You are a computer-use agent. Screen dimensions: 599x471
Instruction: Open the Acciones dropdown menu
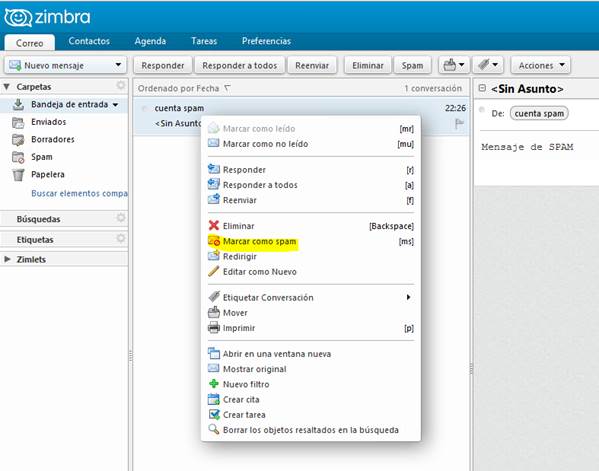click(541, 65)
